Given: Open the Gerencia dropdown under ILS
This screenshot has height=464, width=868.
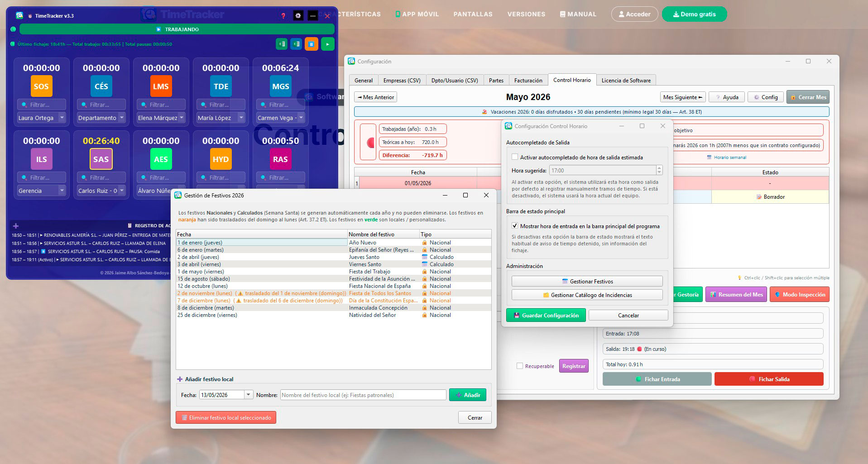Looking at the screenshot, I should coord(42,191).
